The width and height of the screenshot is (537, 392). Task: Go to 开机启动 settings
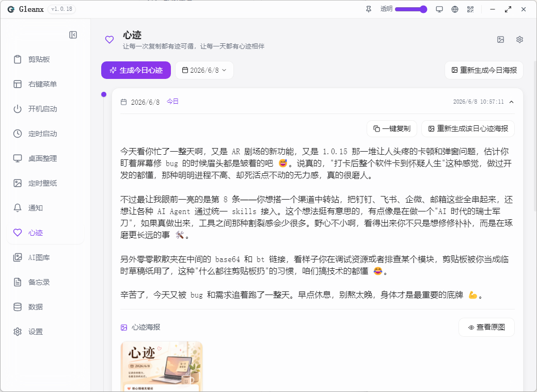[45, 109]
